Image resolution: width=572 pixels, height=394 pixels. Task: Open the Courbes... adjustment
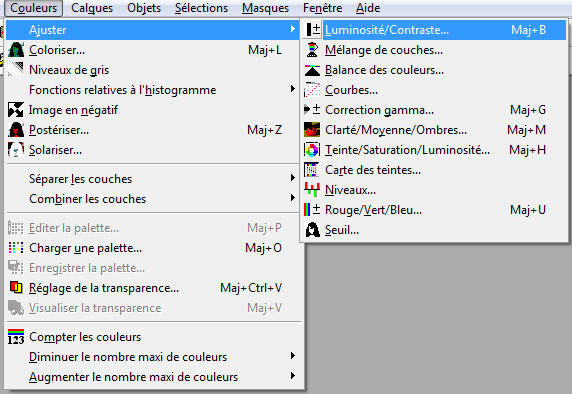tap(433, 90)
